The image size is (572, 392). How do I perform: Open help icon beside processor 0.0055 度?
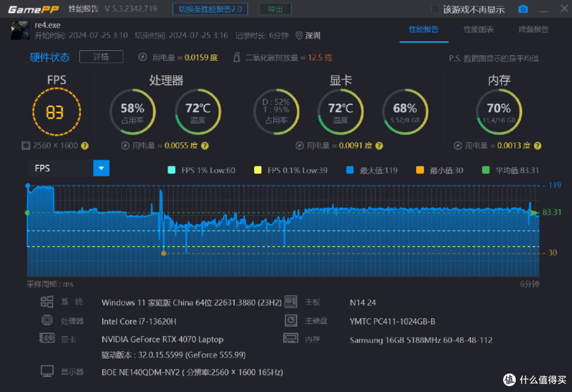point(205,146)
